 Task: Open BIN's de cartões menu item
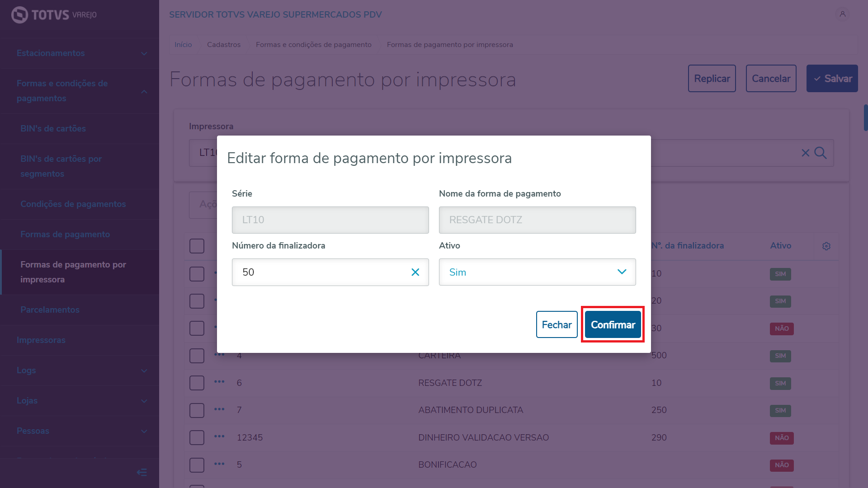pyautogui.click(x=53, y=129)
